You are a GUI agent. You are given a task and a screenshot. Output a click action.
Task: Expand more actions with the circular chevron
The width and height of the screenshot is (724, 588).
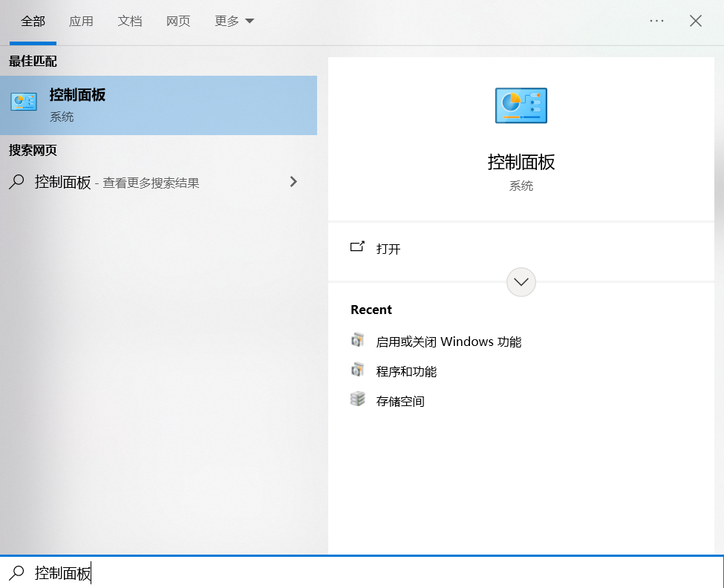[521, 282]
